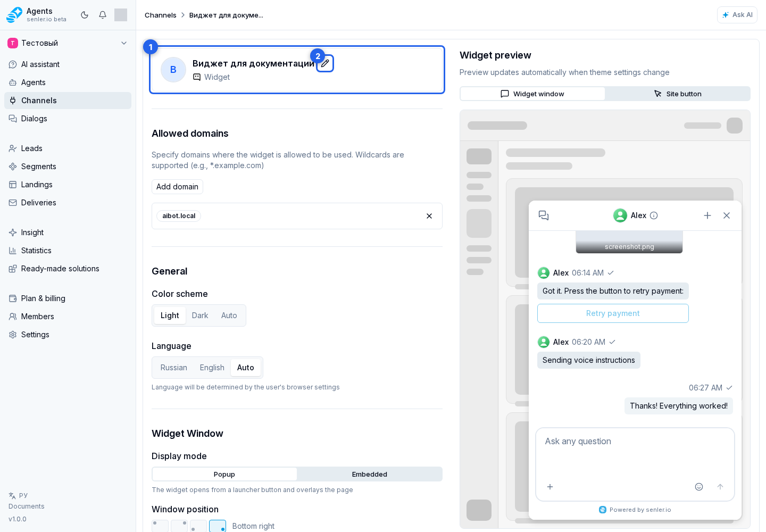Open Documents link

click(x=27, y=506)
